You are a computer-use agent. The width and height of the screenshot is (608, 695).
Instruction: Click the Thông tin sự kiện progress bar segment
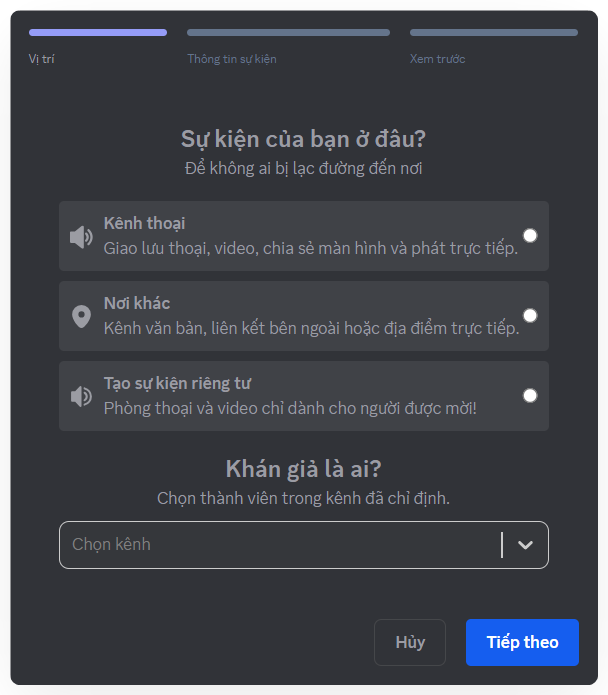[288, 33]
